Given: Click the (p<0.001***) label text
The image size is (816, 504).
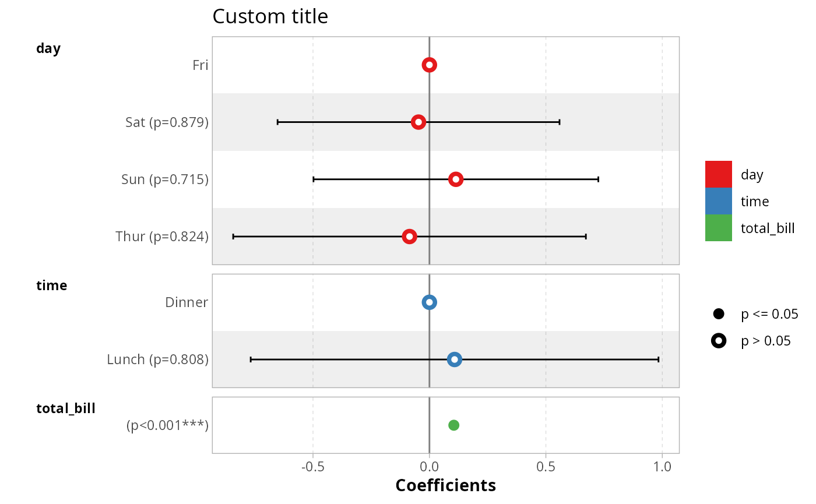Looking at the screenshot, I should click(x=167, y=425).
